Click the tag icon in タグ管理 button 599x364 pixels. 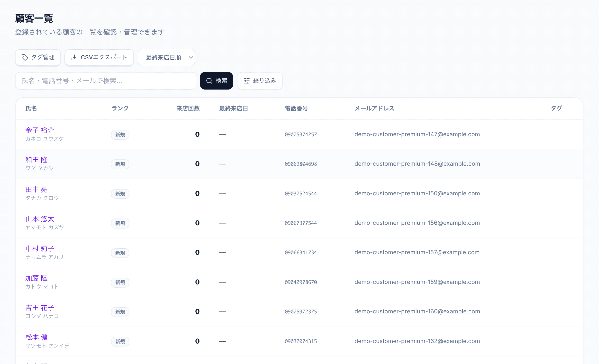coord(25,57)
